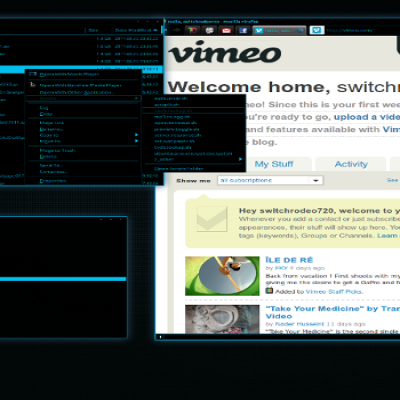
Task: Open the Take Your Medicine video thumbnail
Action: 222,319
